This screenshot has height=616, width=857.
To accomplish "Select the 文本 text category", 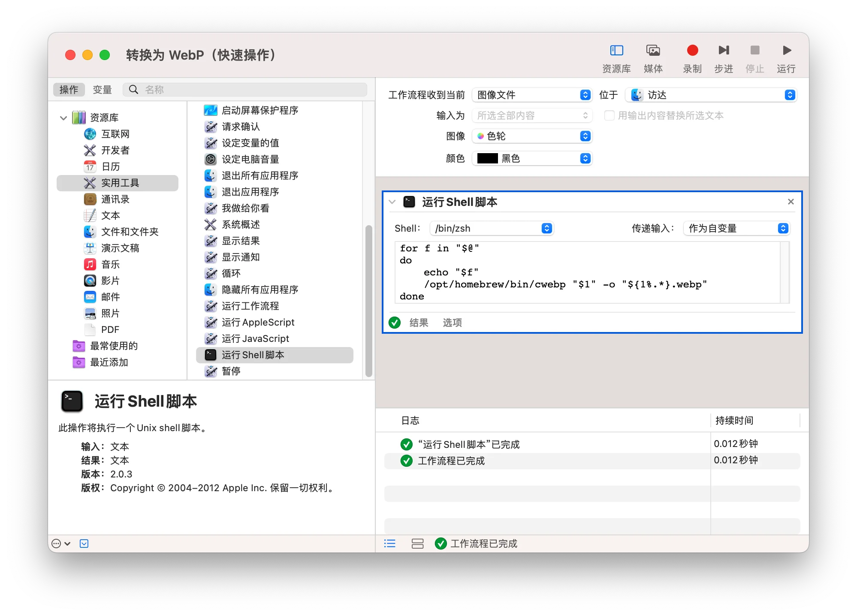I will point(118,215).
